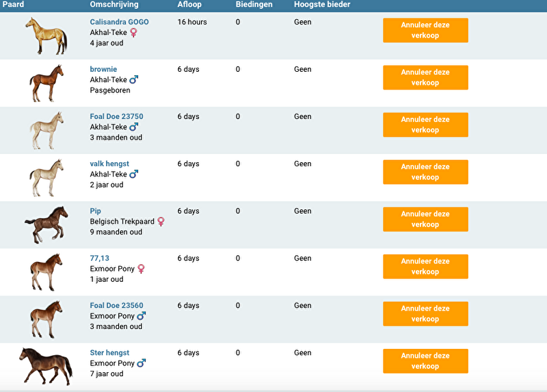Open the Ster hengst horse link
This screenshot has width=547, height=392.
tap(109, 353)
